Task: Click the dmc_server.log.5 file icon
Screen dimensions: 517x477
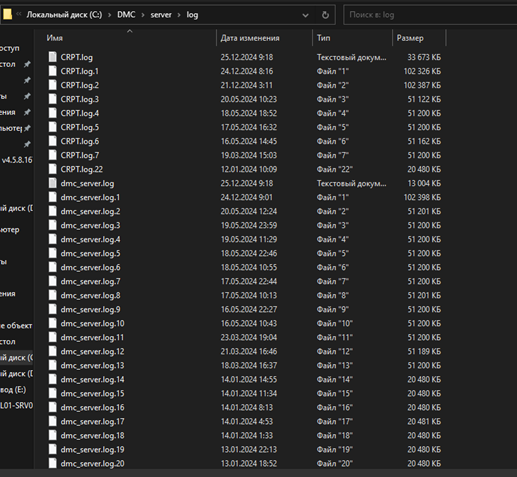Action: tap(52, 253)
